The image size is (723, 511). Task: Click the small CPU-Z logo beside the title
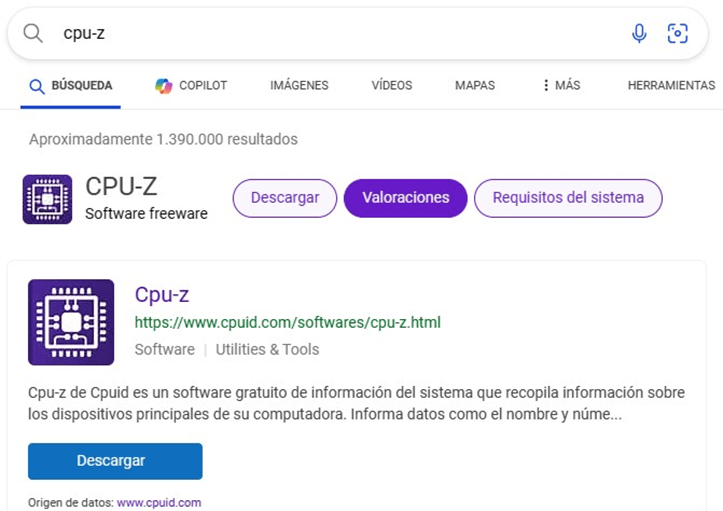point(47,199)
